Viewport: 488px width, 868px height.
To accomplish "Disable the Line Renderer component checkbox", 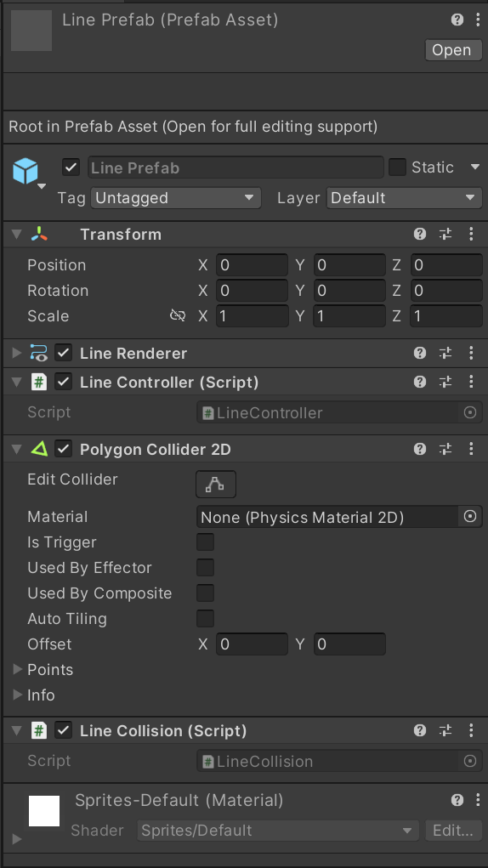I will [x=64, y=353].
